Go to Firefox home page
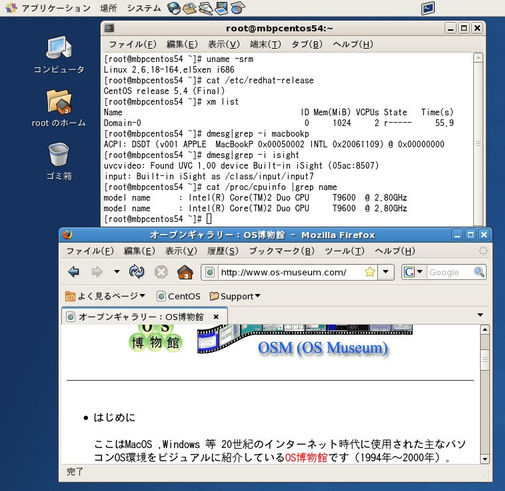This screenshot has width=505, height=491. click(185, 272)
